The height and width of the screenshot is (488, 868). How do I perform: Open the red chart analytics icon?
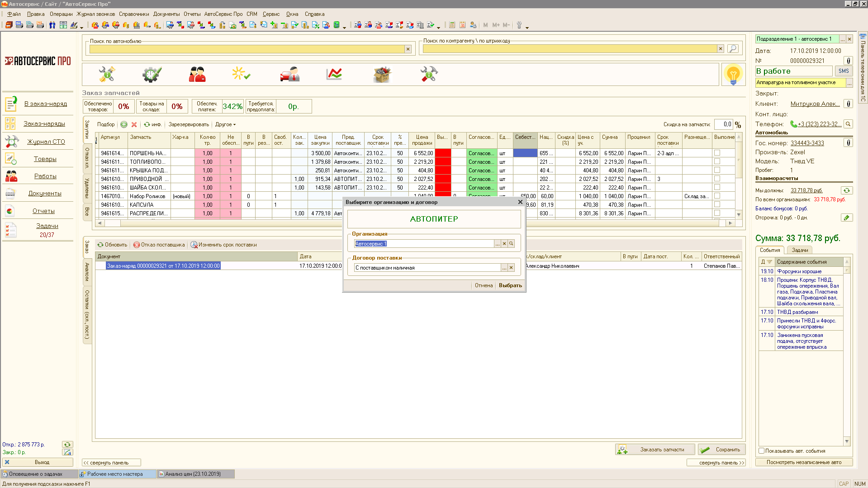334,74
